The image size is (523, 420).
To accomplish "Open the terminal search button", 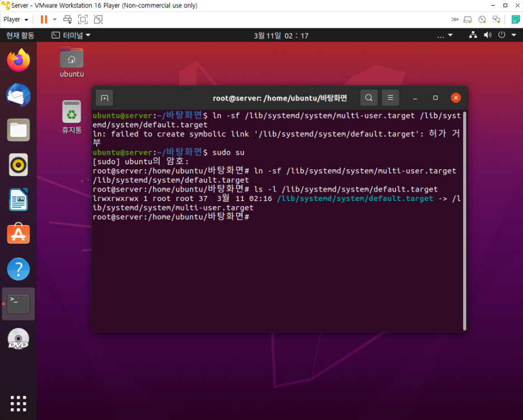I will tap(369, 98).
